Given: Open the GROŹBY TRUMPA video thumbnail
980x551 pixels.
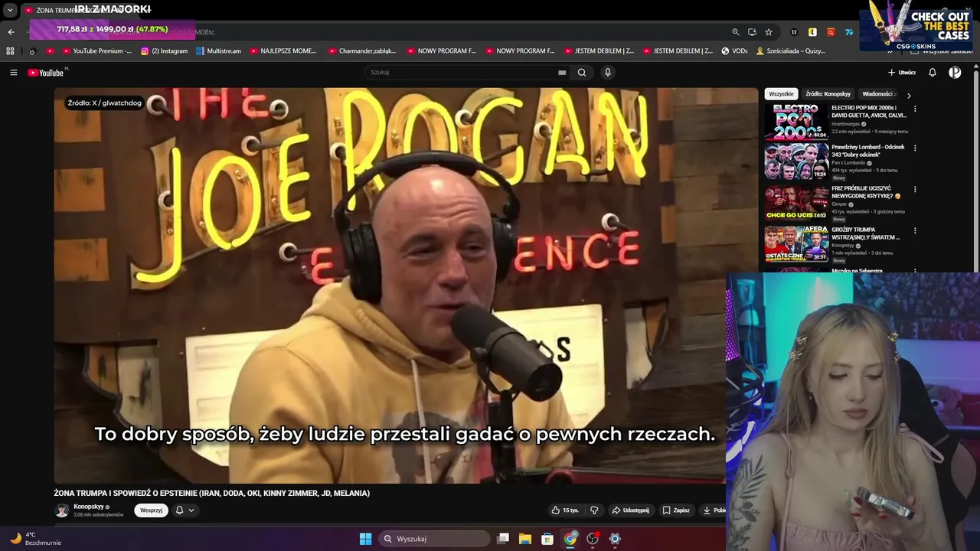Looking at the screenshot, I should coord(796,244).
